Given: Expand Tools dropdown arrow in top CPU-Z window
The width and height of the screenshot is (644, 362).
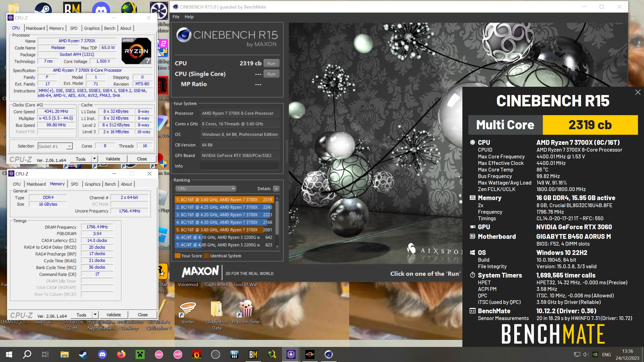Looking at the screenshot, I should point(94,159).
